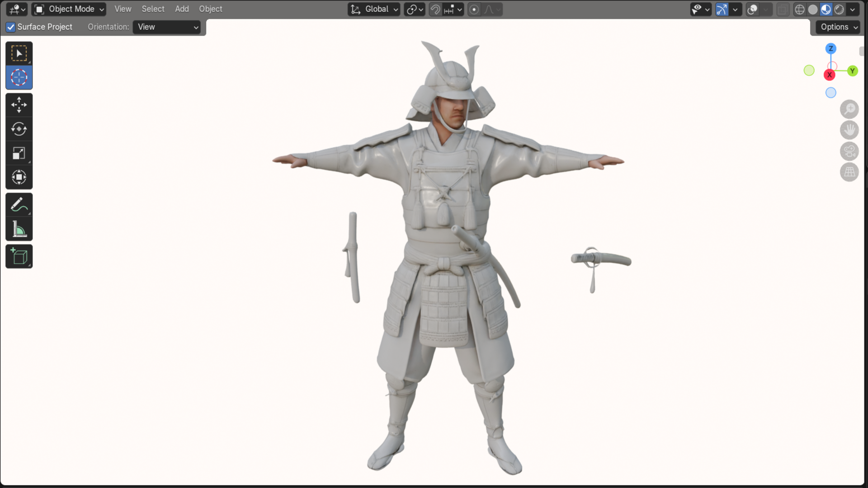Open the Global transform orientation dropdown

tap(374, 9)
